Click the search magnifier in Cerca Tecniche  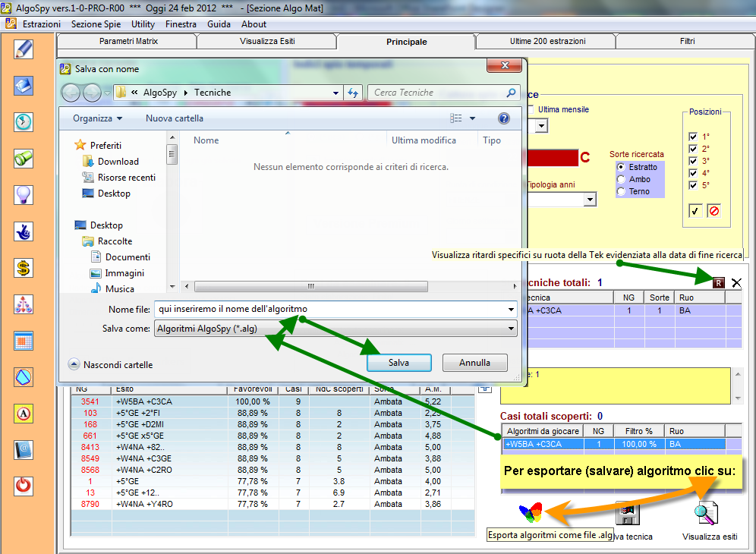(511, 93)
